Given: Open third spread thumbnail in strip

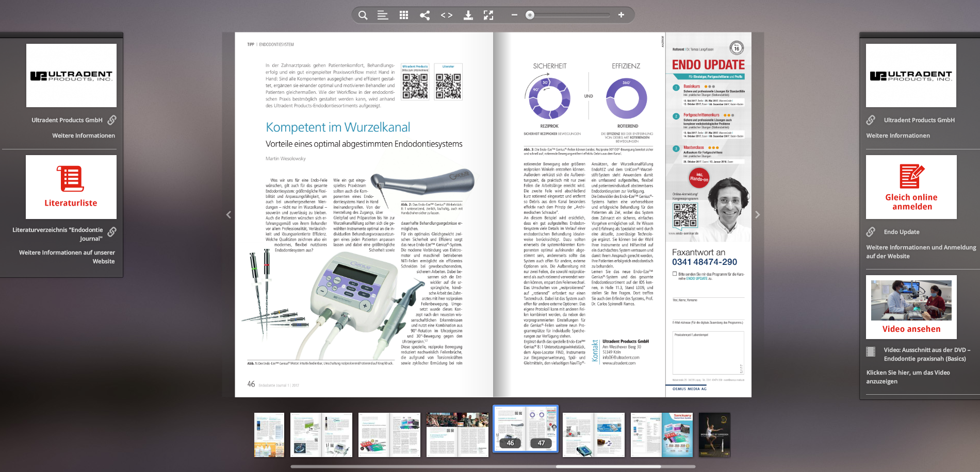Looking at the screenshot, I should (389, 435).
